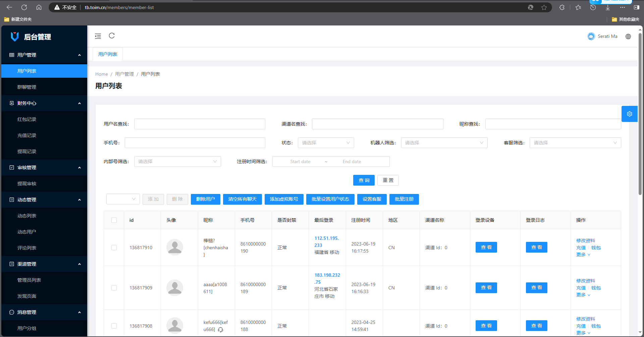Click the 清空所有聊天 button

click(243, 199)
